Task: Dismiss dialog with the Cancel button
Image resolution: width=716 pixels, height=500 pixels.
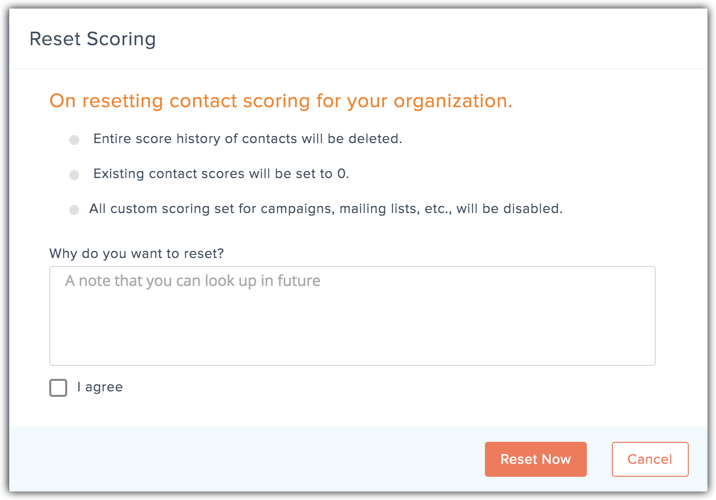Action: 650,459
